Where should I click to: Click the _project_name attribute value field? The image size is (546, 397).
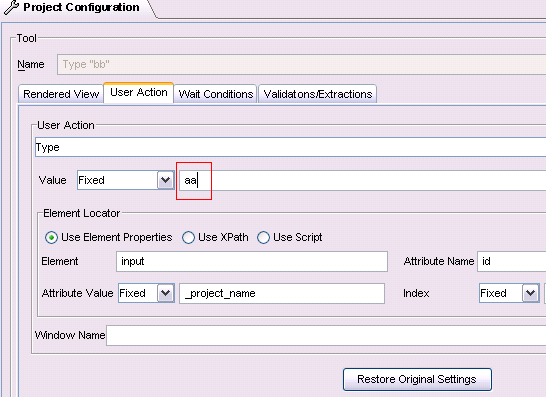(282, 294)
